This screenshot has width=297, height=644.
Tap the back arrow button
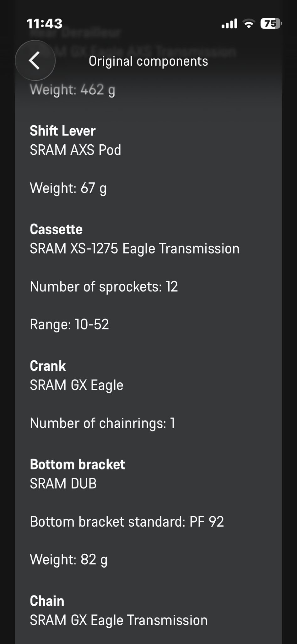click(35, 60)
